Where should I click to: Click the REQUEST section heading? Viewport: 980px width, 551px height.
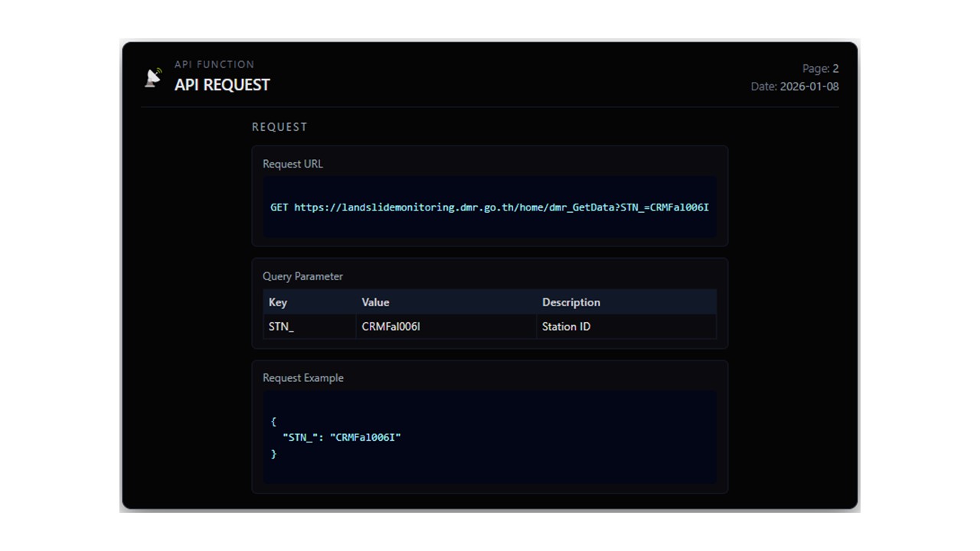279,127
